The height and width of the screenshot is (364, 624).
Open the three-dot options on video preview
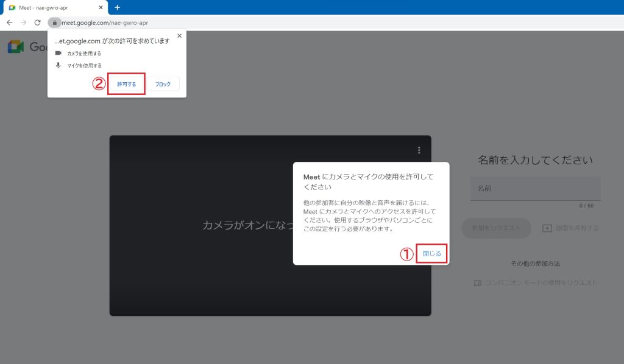[x=419, y=150]
